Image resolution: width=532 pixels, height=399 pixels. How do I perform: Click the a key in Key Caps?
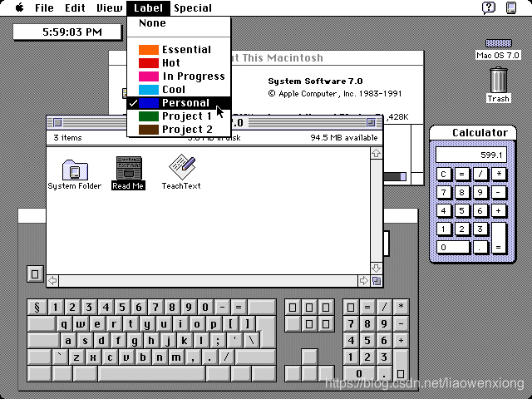point(68,341)
